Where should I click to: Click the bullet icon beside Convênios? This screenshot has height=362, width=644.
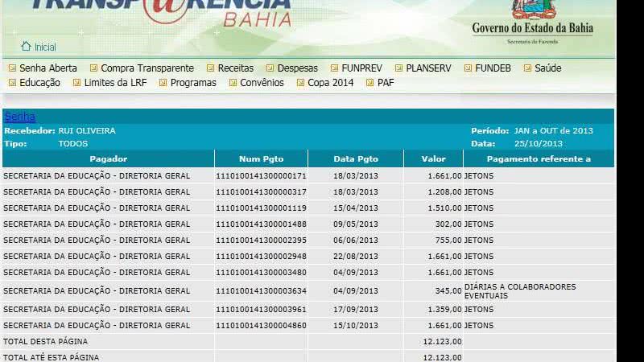click(x=233, y=83)
